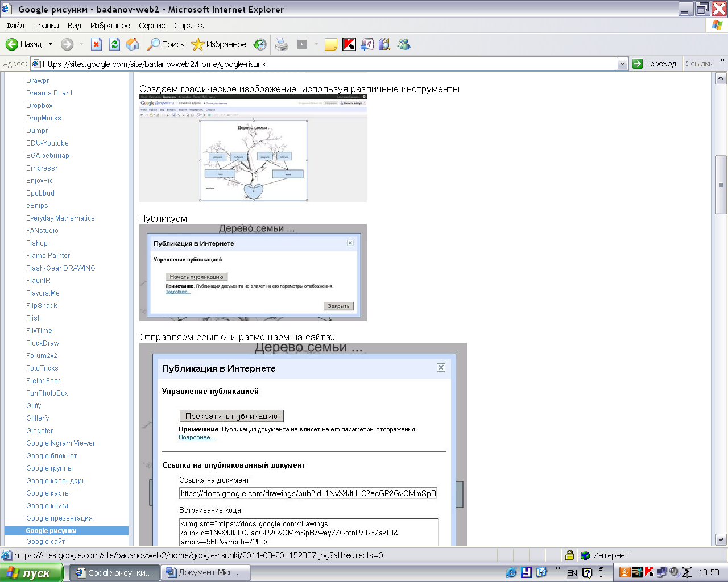The width and height of the screenshot is (728, 582).
Task: Click the vertical scrollbar thumb
Action: (x=721, y=185)
